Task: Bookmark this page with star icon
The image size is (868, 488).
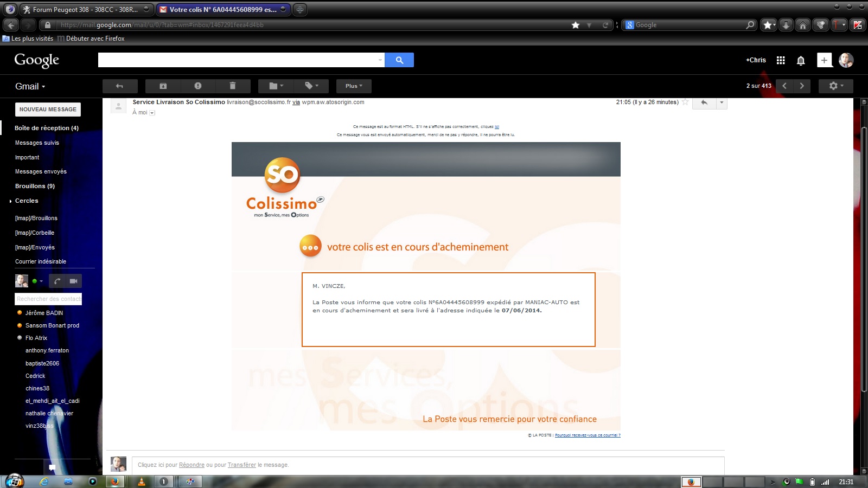Action: 576,25
